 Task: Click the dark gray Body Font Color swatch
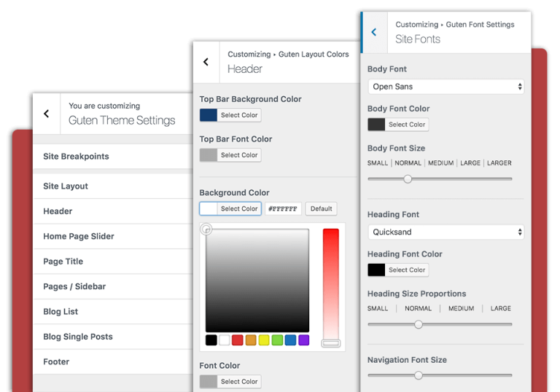(x=376, y=125)
